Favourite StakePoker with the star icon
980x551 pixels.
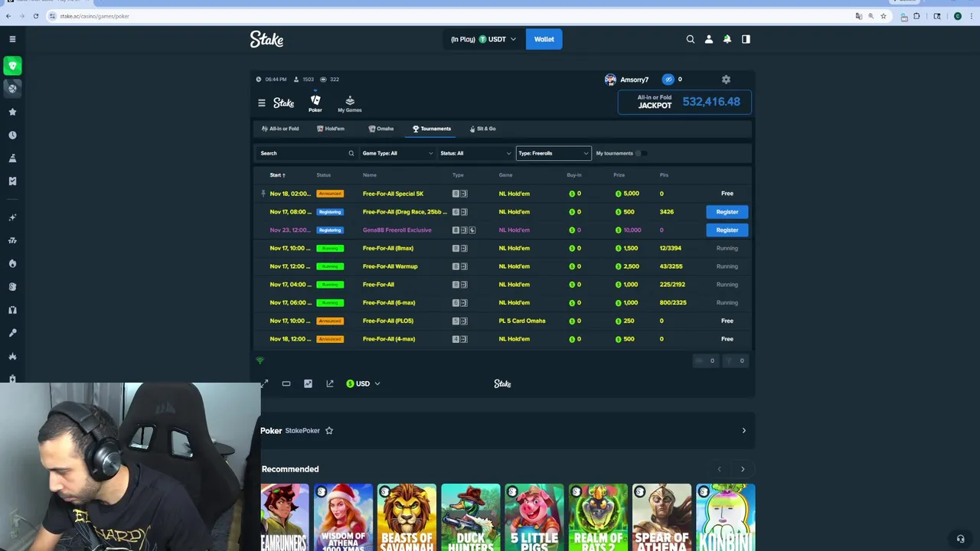tap(329, 430)
